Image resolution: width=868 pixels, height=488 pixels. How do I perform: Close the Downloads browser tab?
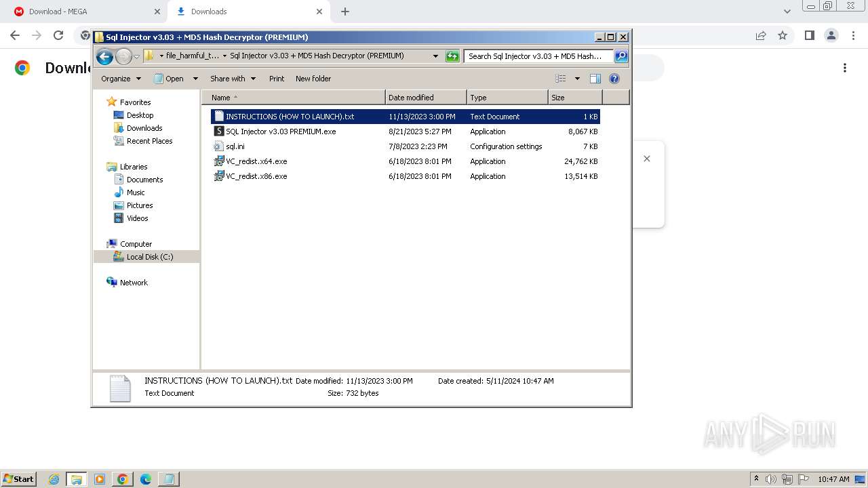(319, 12)
